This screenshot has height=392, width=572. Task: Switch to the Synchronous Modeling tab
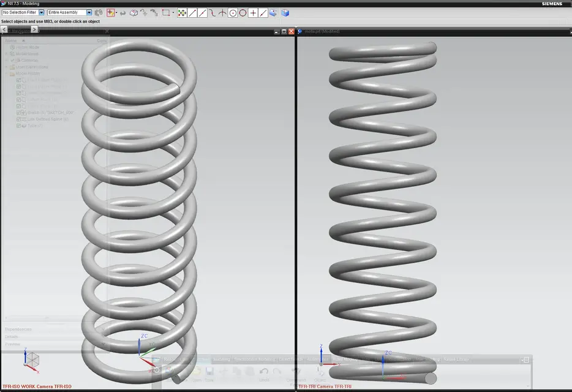pos(254,360)
